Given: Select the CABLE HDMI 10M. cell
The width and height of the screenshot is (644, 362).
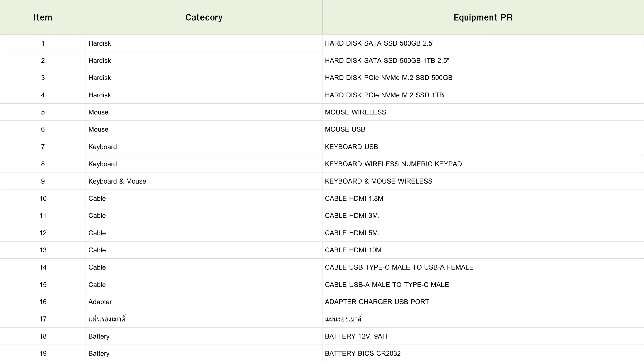Looking at the screenshot, I should click(x=354, y=250).
